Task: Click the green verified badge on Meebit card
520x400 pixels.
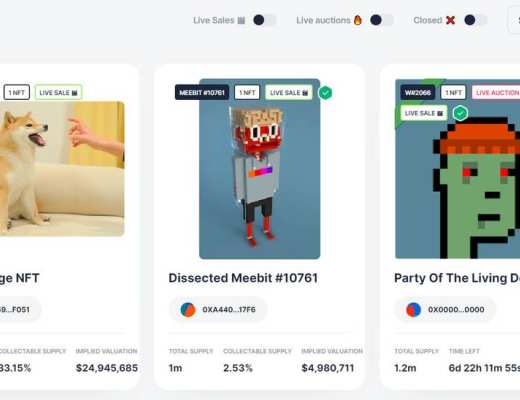Action: click(x=325, y=93)
